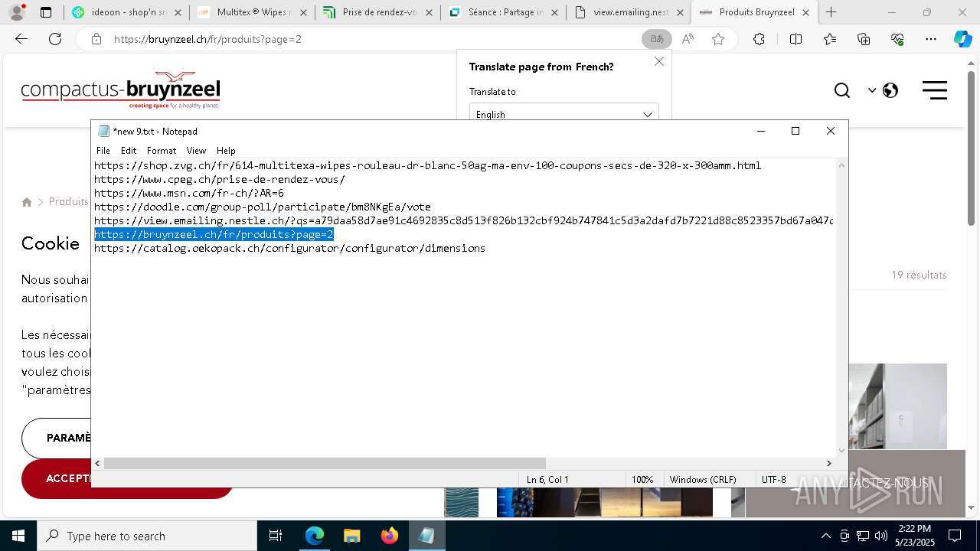Open Notepad Format menu

click(x=162, y=151)
